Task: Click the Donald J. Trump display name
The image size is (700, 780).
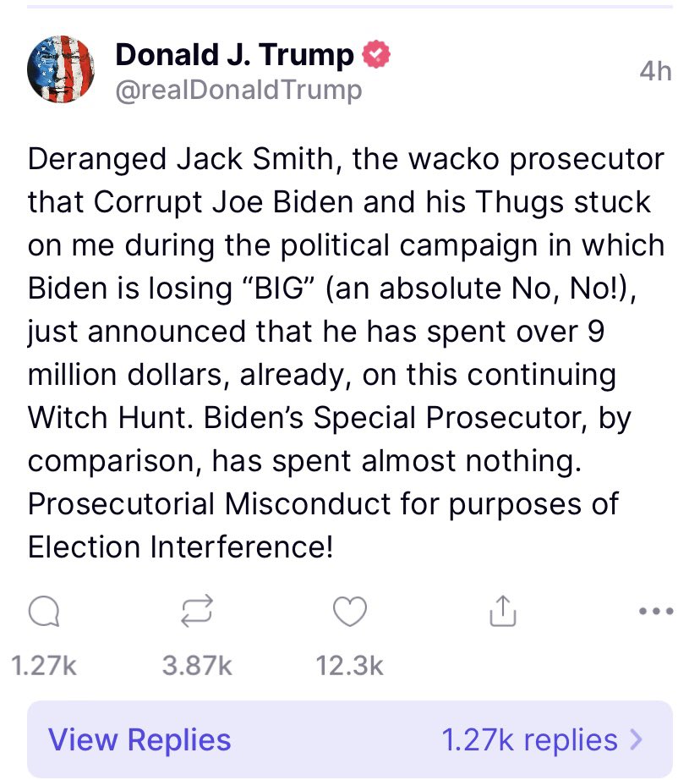Action: pyautogui.click(x=234, y=56)
